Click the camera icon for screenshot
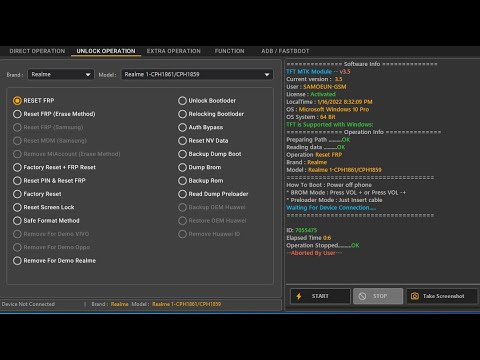 coord(415,296)
